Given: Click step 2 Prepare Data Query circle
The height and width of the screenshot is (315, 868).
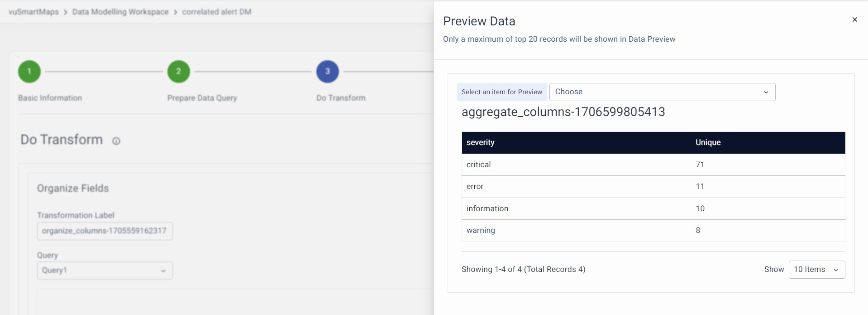Looking at the screenshot, I should click(179, 72).
